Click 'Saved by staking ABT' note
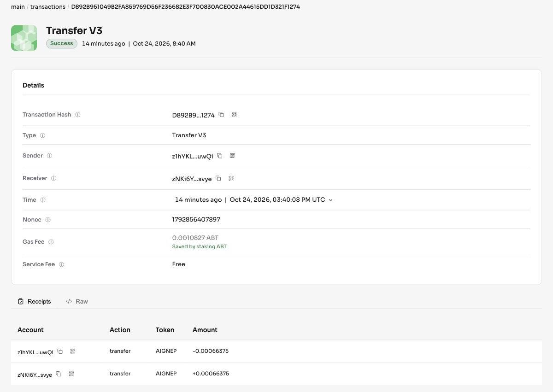The height and width of the screenshot is (392, 553). 200,246
